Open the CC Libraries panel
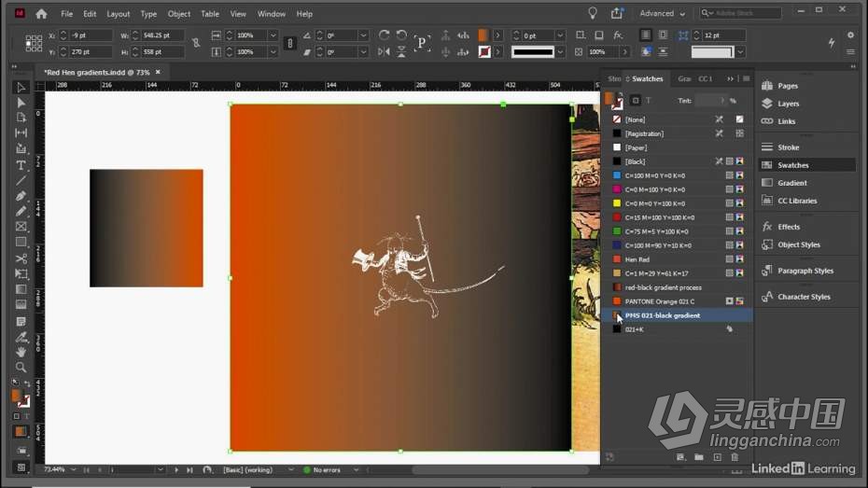 [796, 201]
